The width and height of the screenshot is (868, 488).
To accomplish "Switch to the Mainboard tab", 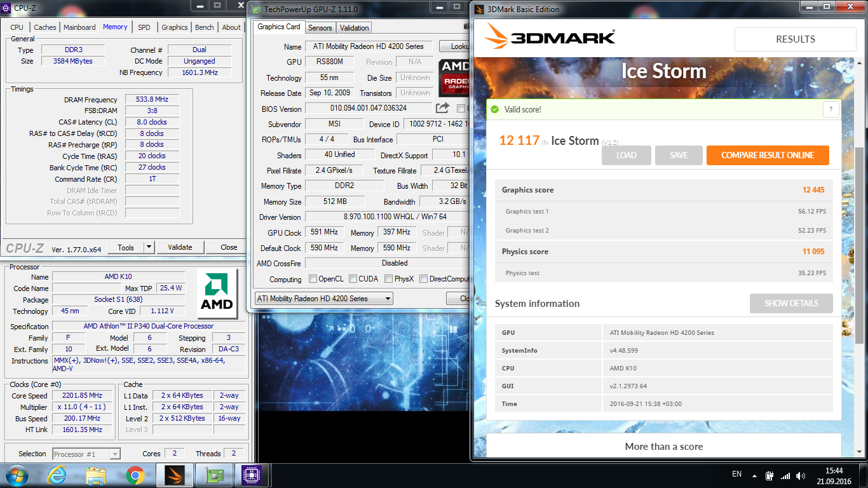I will coord(79,27).
